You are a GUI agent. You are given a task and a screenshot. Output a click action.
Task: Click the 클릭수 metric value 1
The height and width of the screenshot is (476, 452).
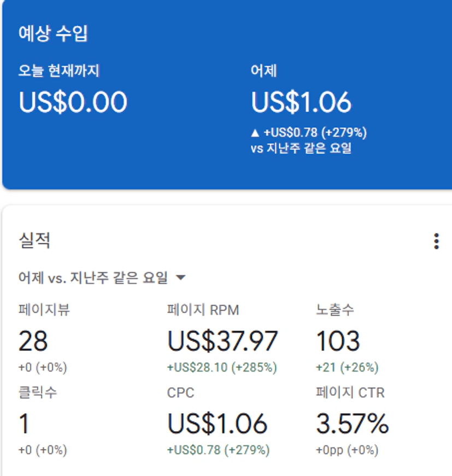tap(24, 424)
